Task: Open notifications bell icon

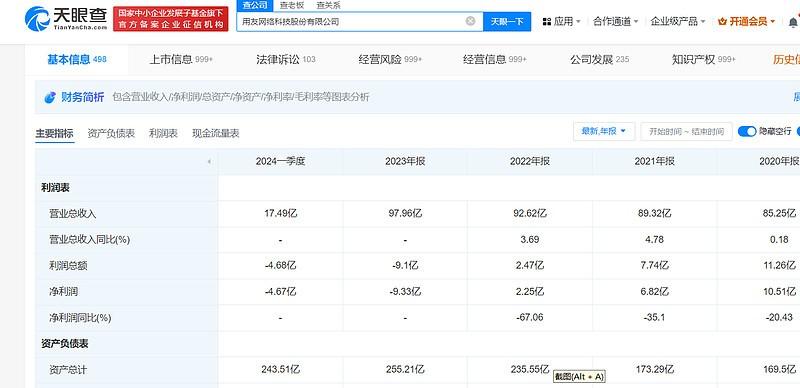Action: point(793,21)
